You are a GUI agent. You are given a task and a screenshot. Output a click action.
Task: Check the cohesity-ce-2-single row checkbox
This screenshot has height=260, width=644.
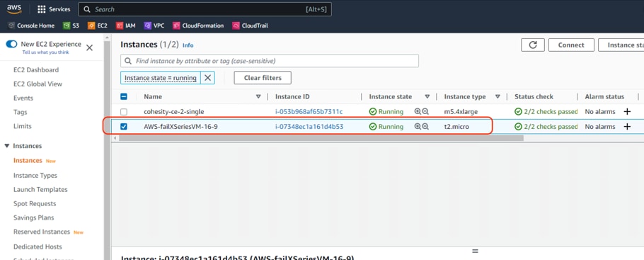(124, 112)
